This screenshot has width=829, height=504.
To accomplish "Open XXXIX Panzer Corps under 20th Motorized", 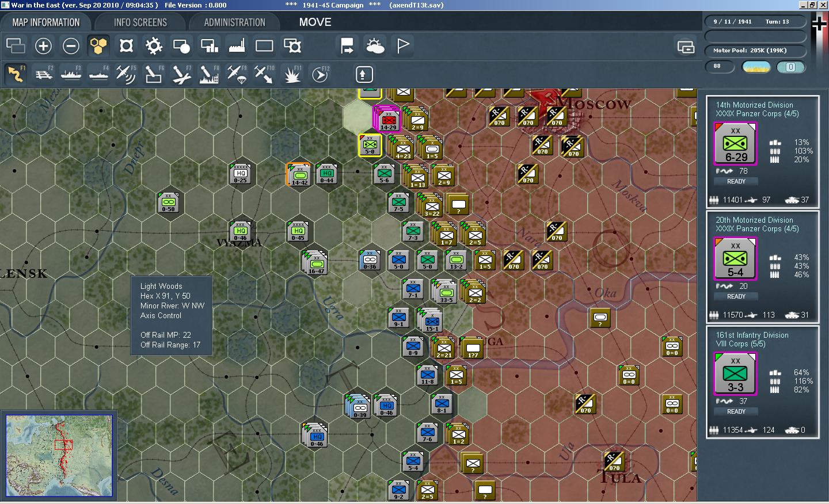I will tap(757, 229).
